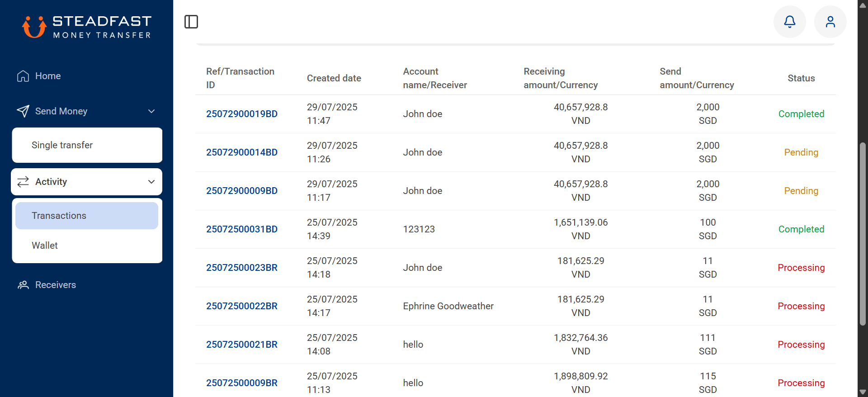Open transaction 25072900014BD details
This screenshot has width=868, height=397.
pos(242,152)
